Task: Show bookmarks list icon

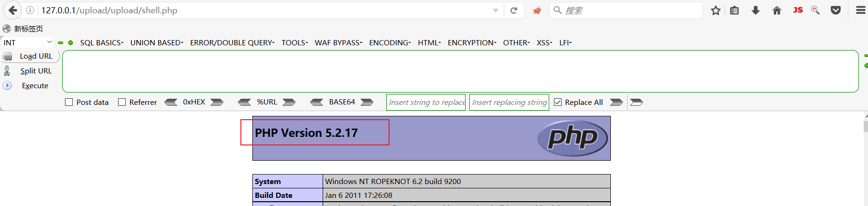Action: pos(735,10)
